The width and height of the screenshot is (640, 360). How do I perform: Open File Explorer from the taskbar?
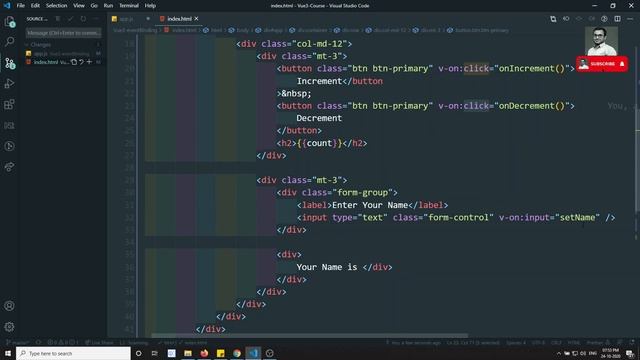188,353
